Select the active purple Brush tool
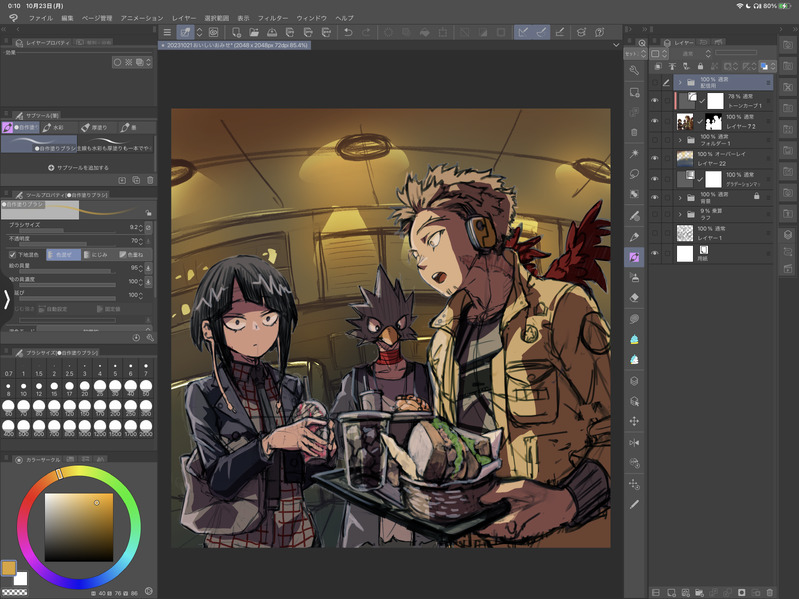Image resolution: width=799 pixels, height=599 pixels. point(634,257)
